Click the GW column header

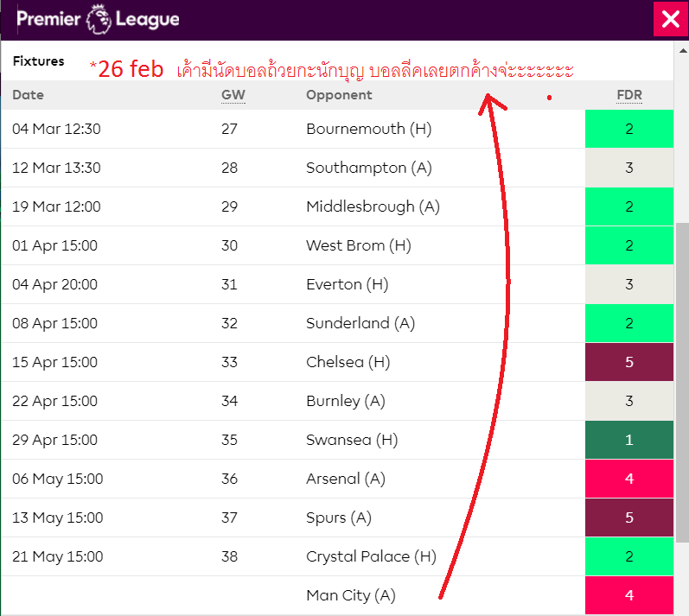(233, 95)
